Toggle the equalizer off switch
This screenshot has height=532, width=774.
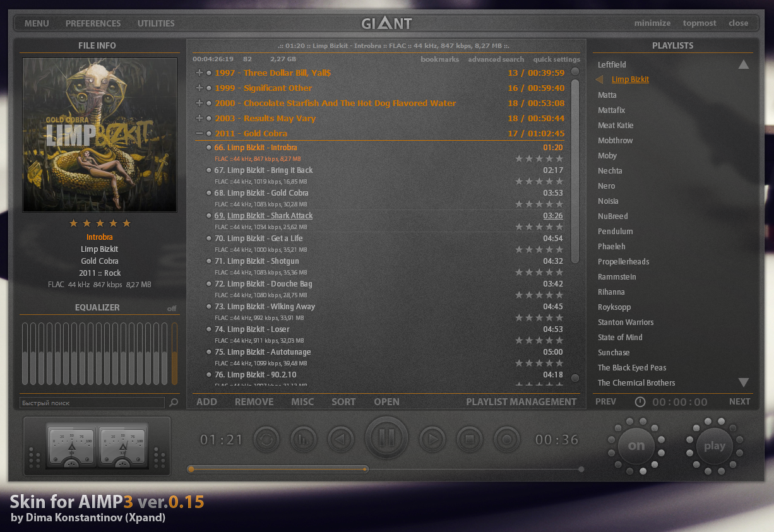[172, 309]
